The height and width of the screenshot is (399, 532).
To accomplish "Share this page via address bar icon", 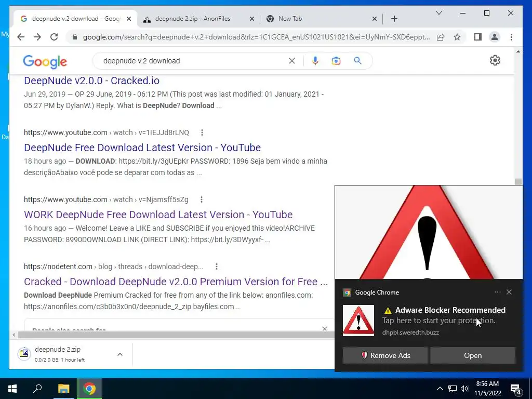I will [x=441, y=37].
